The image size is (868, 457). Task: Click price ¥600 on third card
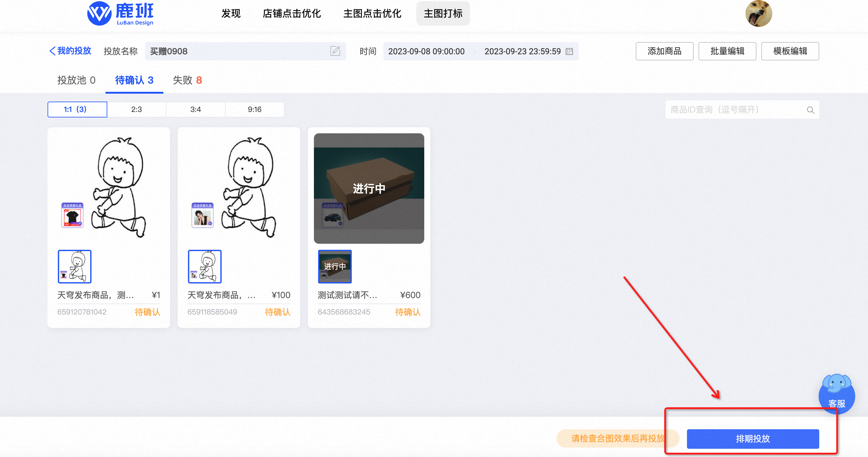point(410,295)
